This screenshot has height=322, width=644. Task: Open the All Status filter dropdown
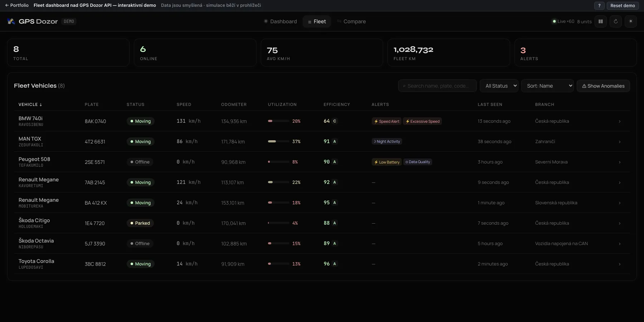click(499, 86)
